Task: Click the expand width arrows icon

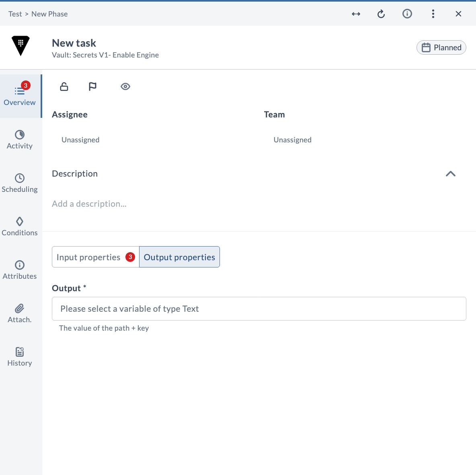Action: (356, 14)
